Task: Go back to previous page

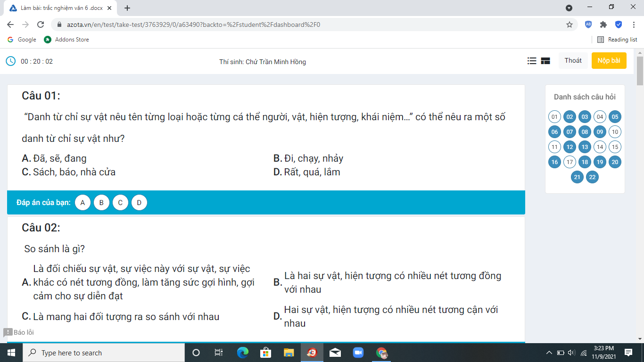Action: click(10, 25)
